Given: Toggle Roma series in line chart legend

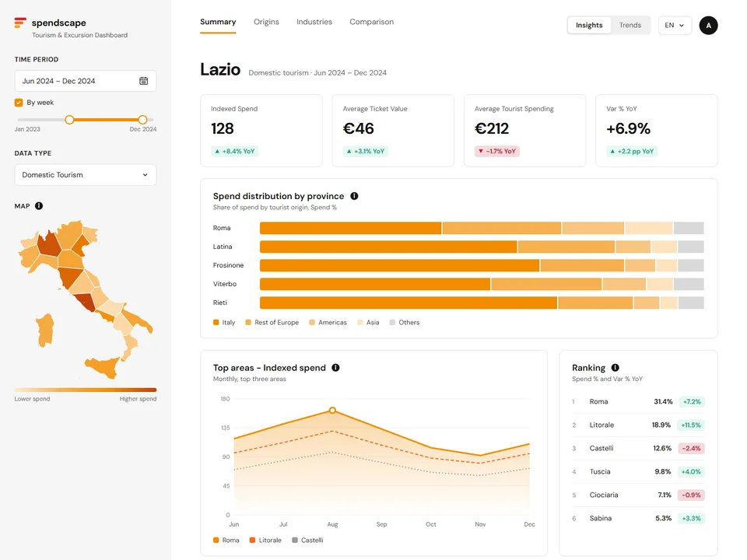Looking at the screenshot, I should point(226,540).
